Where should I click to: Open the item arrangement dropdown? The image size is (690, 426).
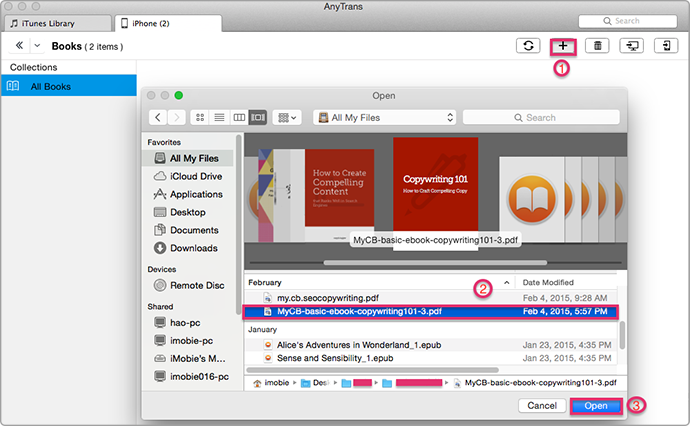(x=287, y=118)
